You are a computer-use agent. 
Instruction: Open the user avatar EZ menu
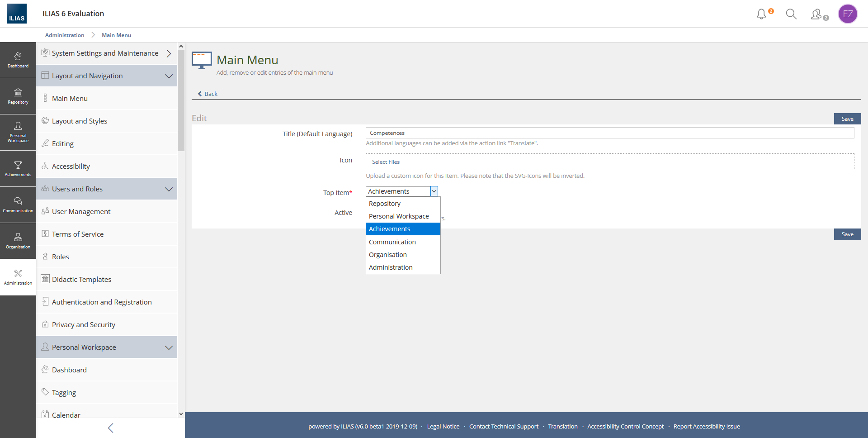(x=848, y=14)
